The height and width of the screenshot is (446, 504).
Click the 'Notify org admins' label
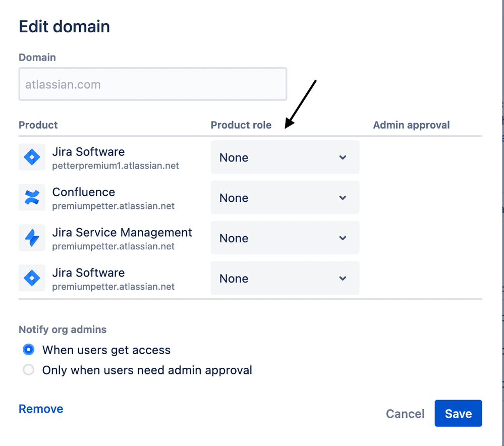[63, 329]
